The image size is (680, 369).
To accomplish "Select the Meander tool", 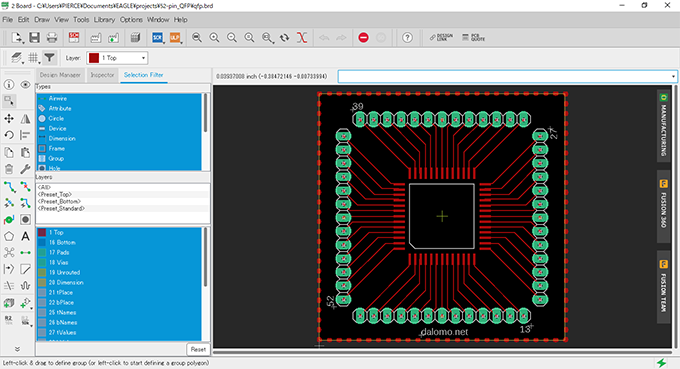I will click(x=26, y=286).
